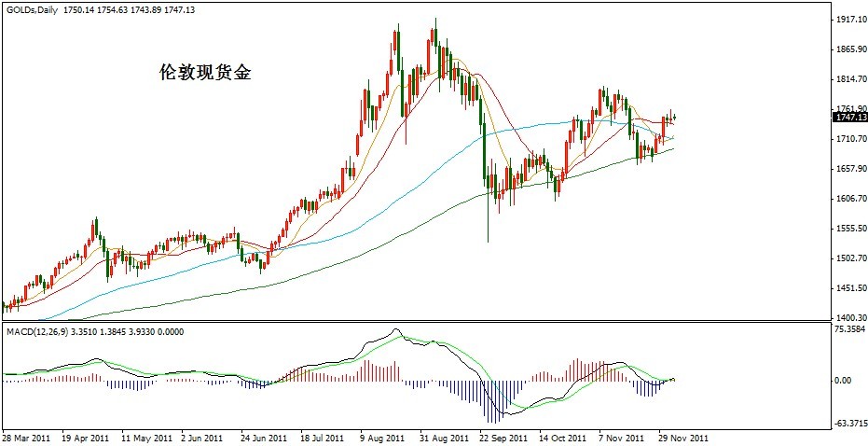Screen dimensions: 868x446
Task: Click the 31 Aug 2011 date label
Action: pyautogui.click(x=443, y=437)
